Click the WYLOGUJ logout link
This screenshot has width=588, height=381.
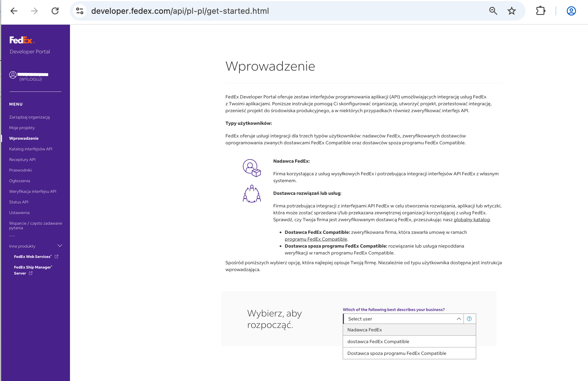(x=31, y=79)
